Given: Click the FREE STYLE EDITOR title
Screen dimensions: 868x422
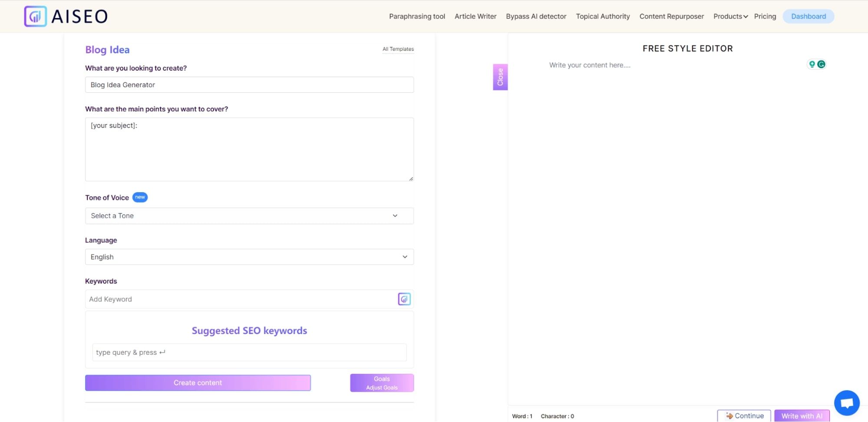Looking at the screenshot, I should 687,49.
